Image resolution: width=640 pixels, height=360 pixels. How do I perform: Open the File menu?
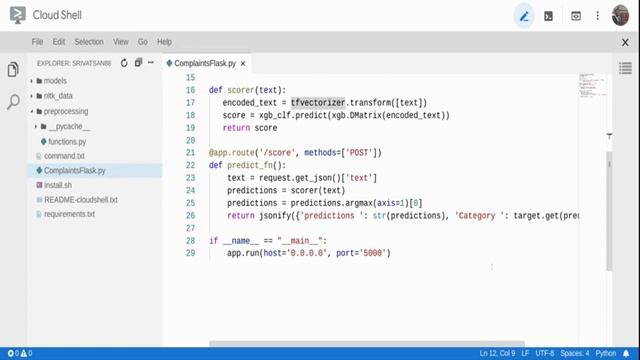coord(37,42)
